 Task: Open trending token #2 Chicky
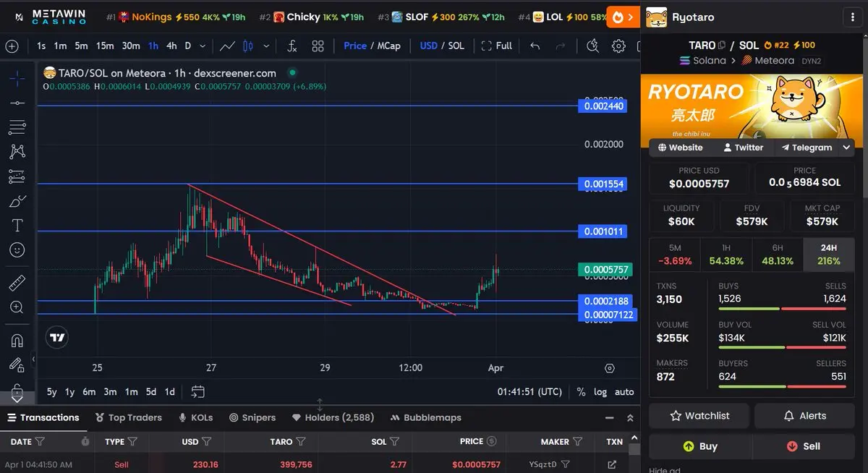311,17
